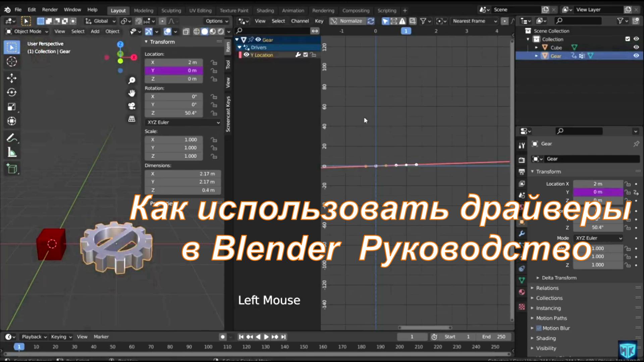Screen dimensions: 644x362
Task: Select the Measure tool
Action: pyautogui.click(x=12, y=153)
